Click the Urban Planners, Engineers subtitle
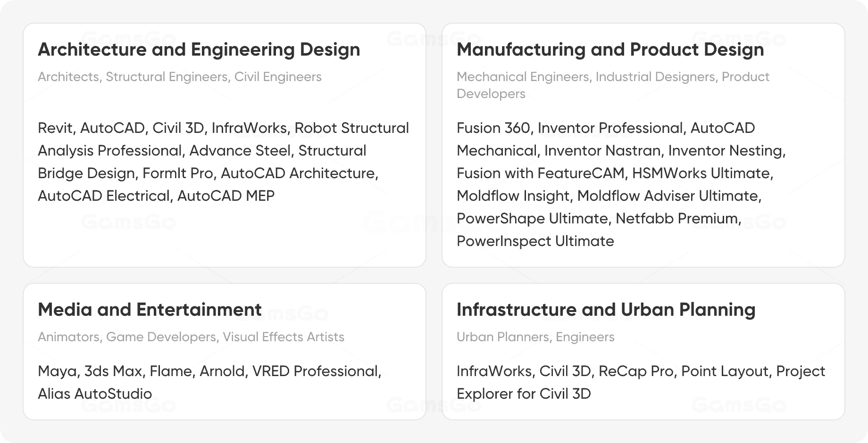Image resolution: width=868 pixels, height=443 pixels. coord(535,337)
